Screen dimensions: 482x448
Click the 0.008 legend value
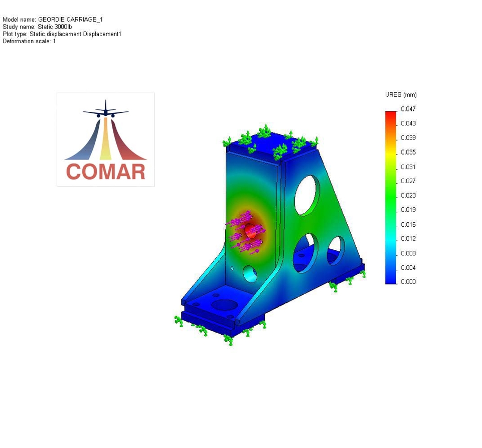[x=408, y=253]
